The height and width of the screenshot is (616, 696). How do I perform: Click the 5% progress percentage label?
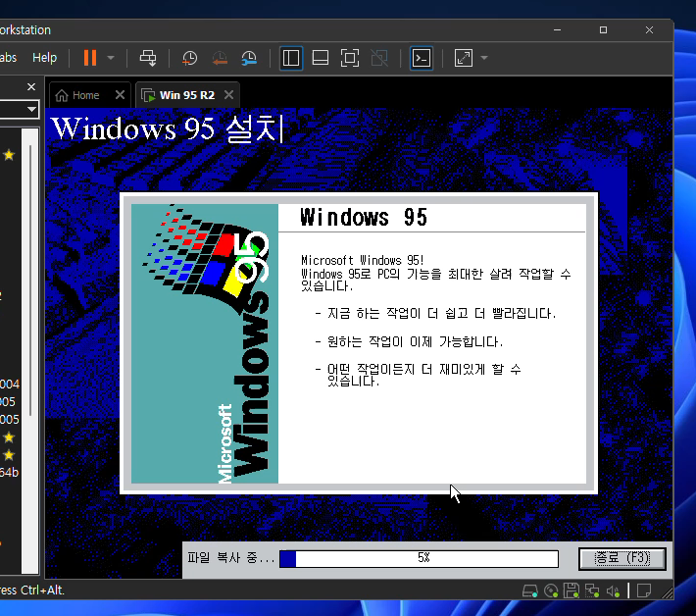point(423,558)
